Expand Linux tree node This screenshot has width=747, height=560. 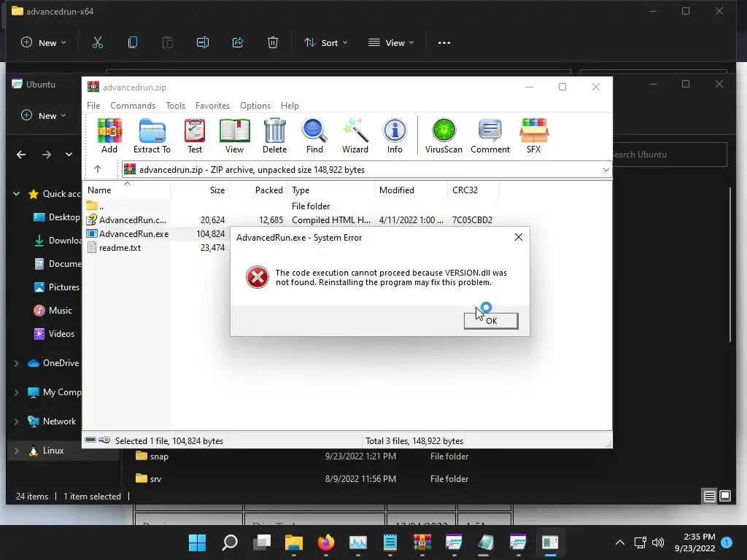(x=17, y=451)
